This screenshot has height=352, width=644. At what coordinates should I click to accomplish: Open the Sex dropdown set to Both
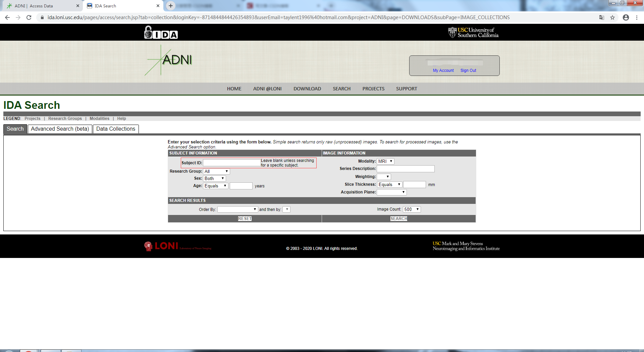[x=214, y=178]
